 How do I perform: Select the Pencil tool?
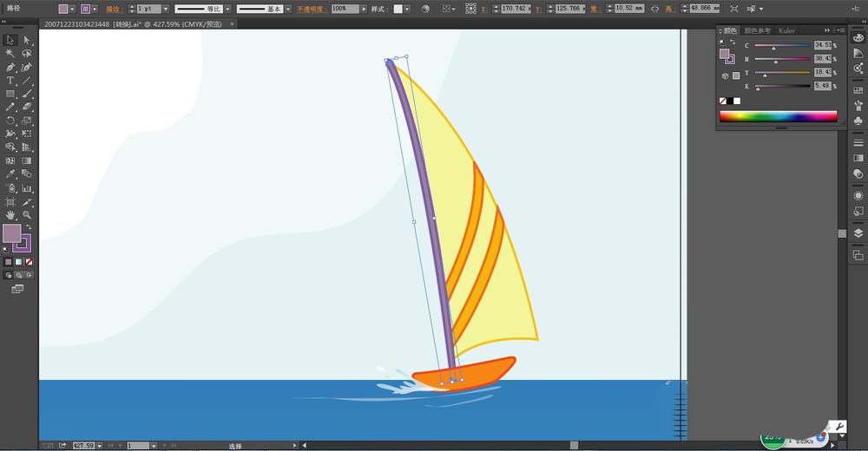tap(10, 107)
